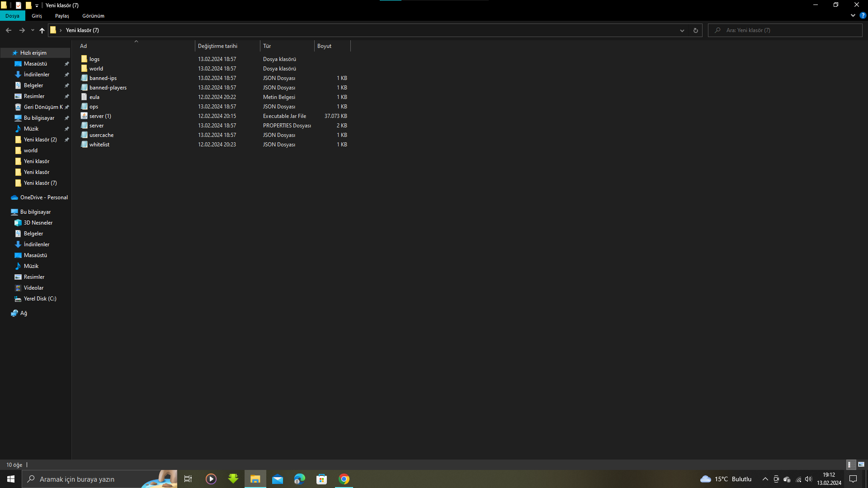Open Ağ network in navigation pane
This screenshot has width=868, height=488.
coord(24,313)
